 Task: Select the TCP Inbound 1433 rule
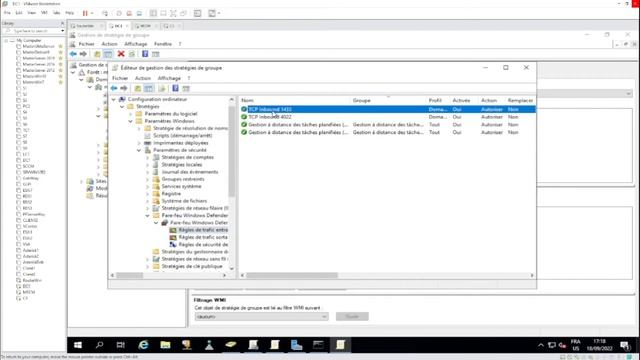(270, 109)
